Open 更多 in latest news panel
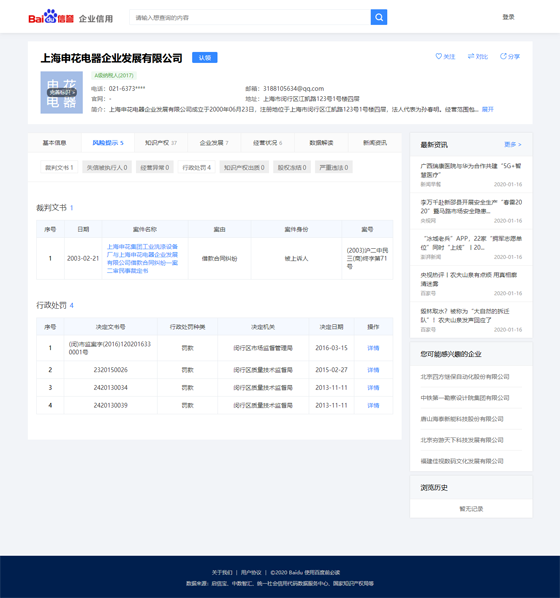560x598 pixels. [x=512, y=145]
